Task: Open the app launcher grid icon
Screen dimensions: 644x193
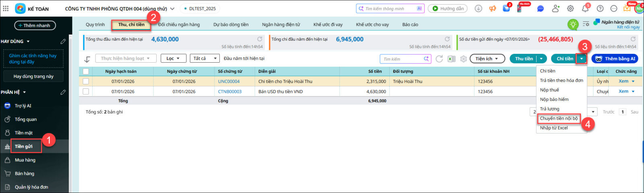Action: pos(6,8)
